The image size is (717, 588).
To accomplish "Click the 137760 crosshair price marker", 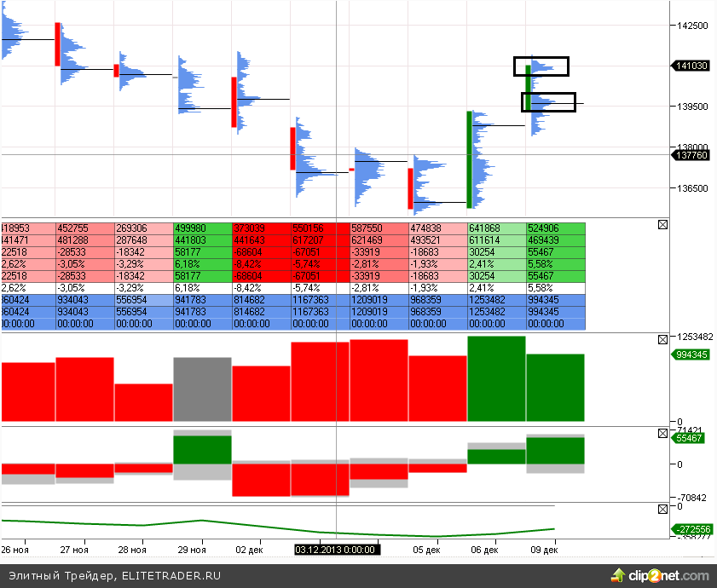I will 691,155.
